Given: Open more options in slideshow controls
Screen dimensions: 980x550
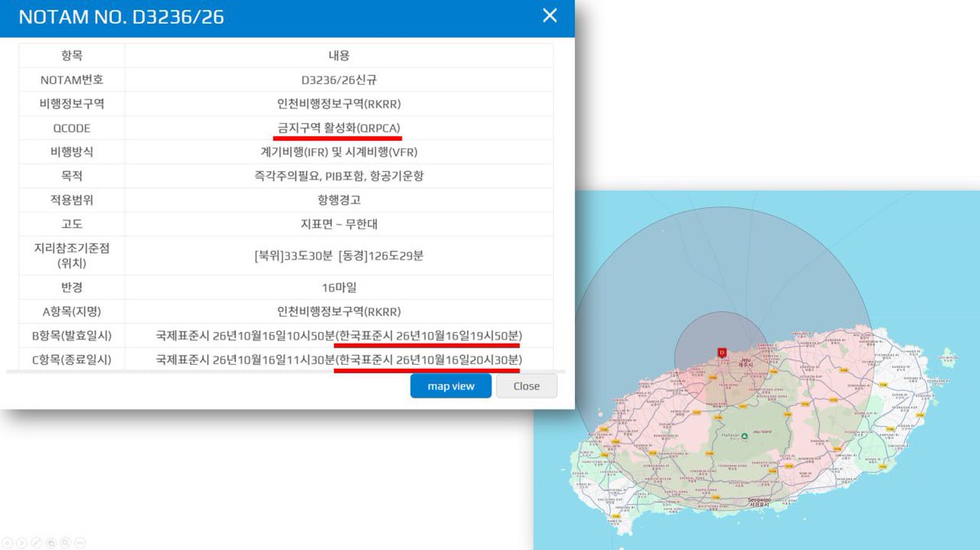Looking at the screenshot, I should 80,543.
